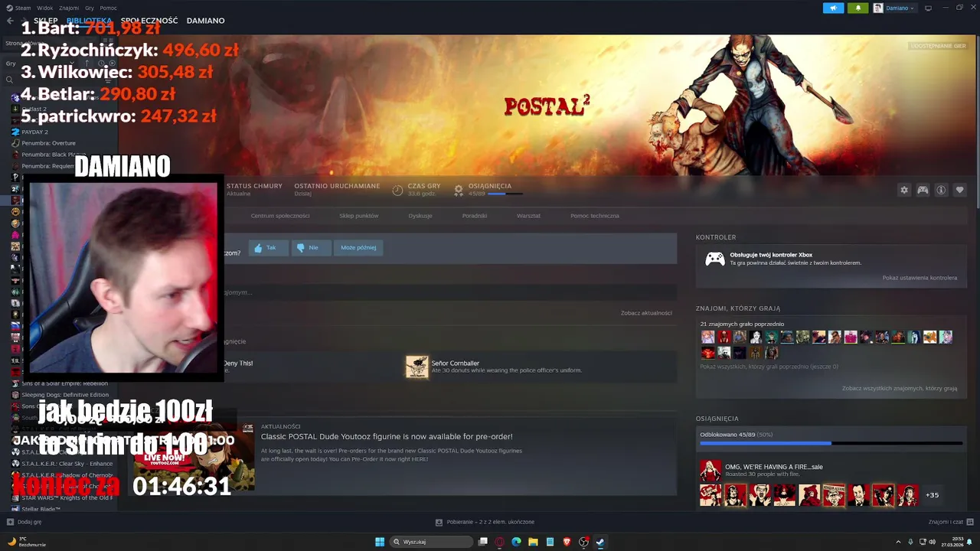The height and width of the screenshot is (551, 980).
Task: Go to DAMIANO profile section
Action: coord(206,21)
